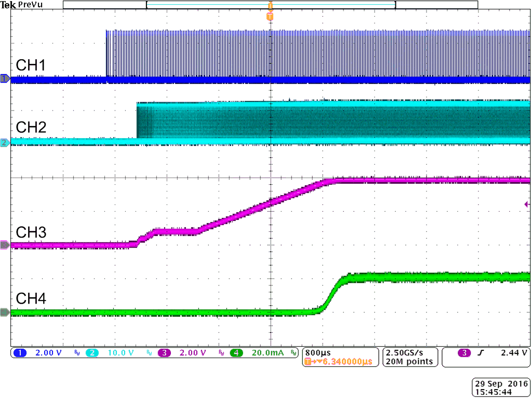The image size is (532, 398).
Task: Toggle bandwidth limit for CH2
Action: tap(149, 353)
